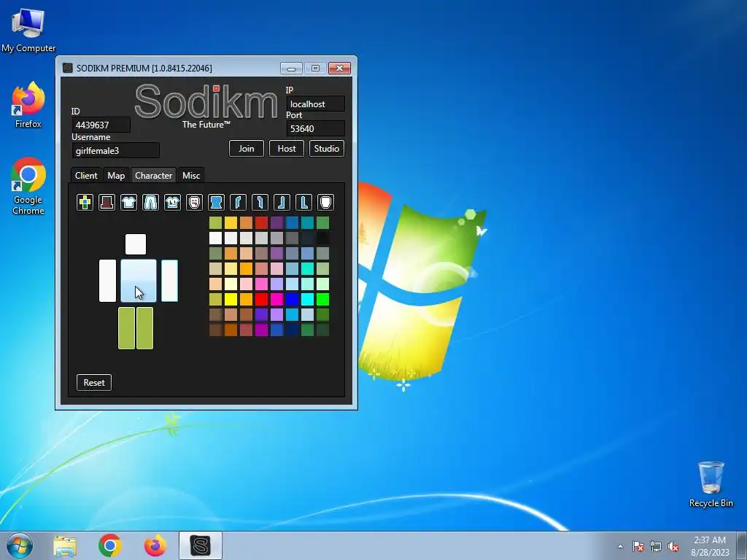Click the Reset button
This screenshot has width=747, height=560.
[x=94, y=382]
